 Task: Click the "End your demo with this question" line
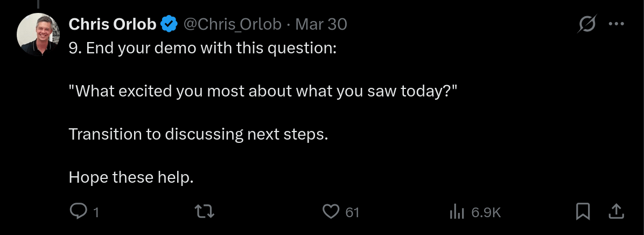tap(202, 47)
